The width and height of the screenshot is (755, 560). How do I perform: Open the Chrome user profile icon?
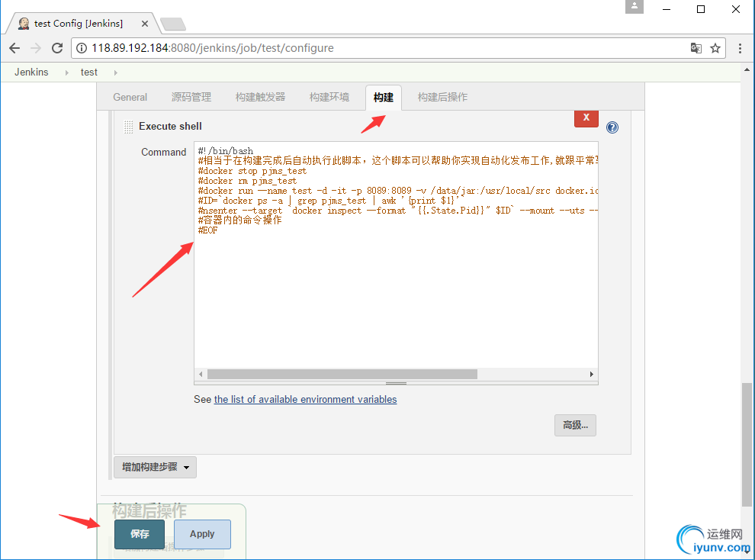tap(635, 7)
